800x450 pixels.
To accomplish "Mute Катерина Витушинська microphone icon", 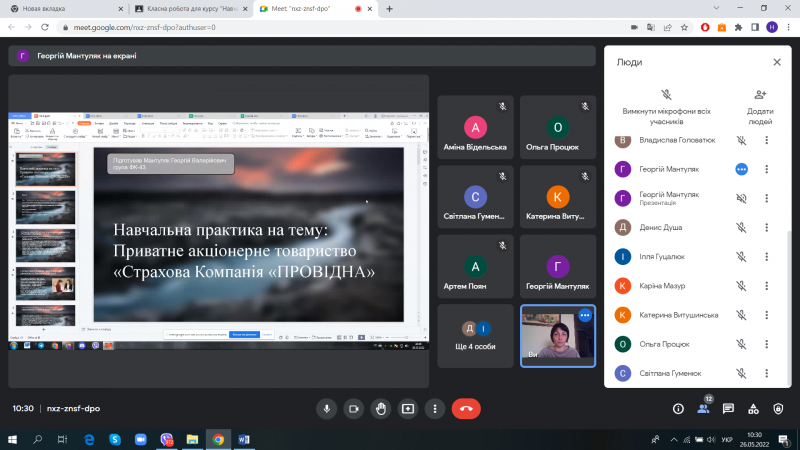I will coord(741,315).
